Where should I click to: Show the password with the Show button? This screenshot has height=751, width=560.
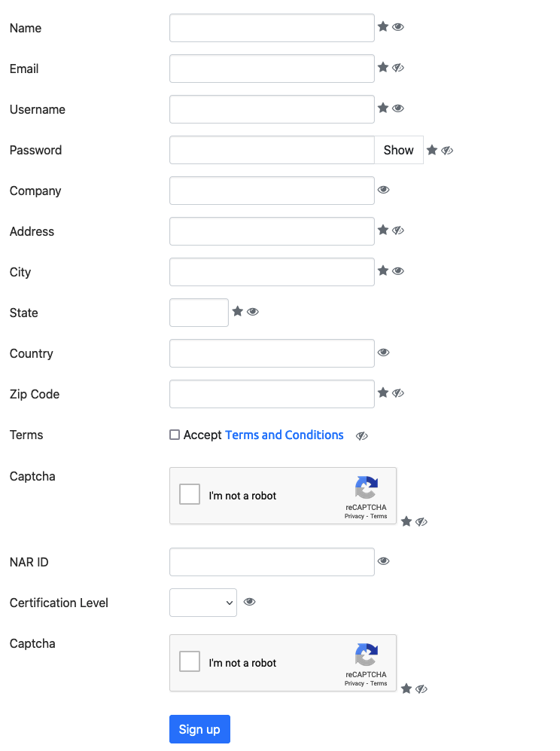(x=399, y=150)
